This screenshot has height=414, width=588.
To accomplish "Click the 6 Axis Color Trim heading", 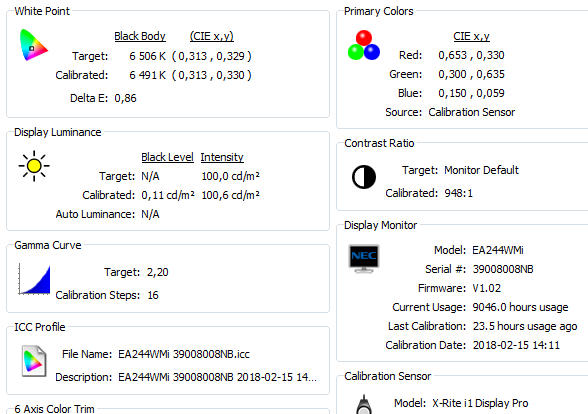I will (x=54, y=408).
